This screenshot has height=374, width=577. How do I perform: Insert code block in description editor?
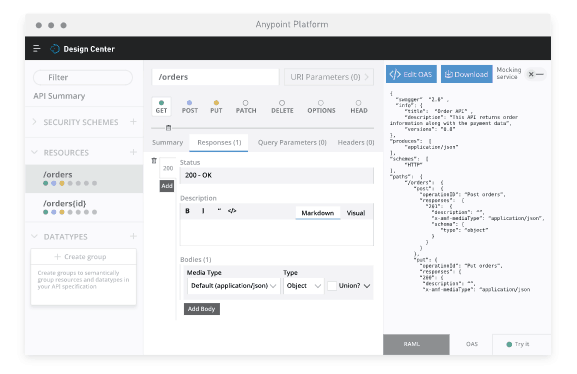(232, 211)
